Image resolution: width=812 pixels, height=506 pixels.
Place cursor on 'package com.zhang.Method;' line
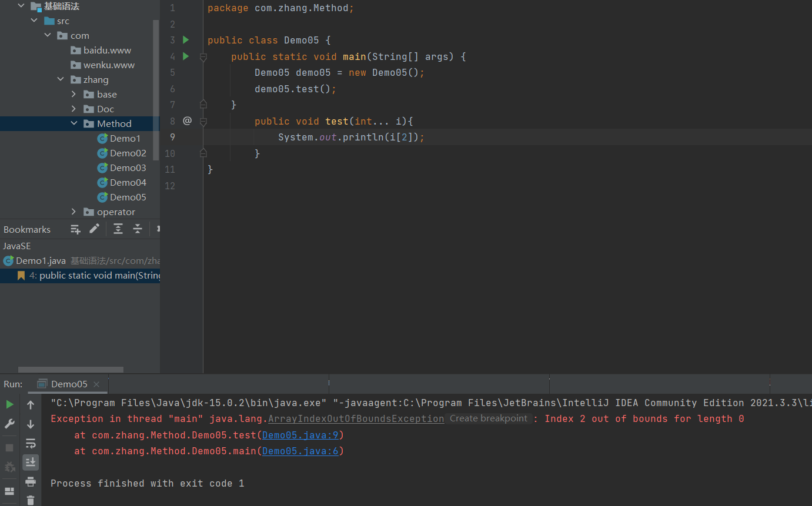tap(280, 8)
